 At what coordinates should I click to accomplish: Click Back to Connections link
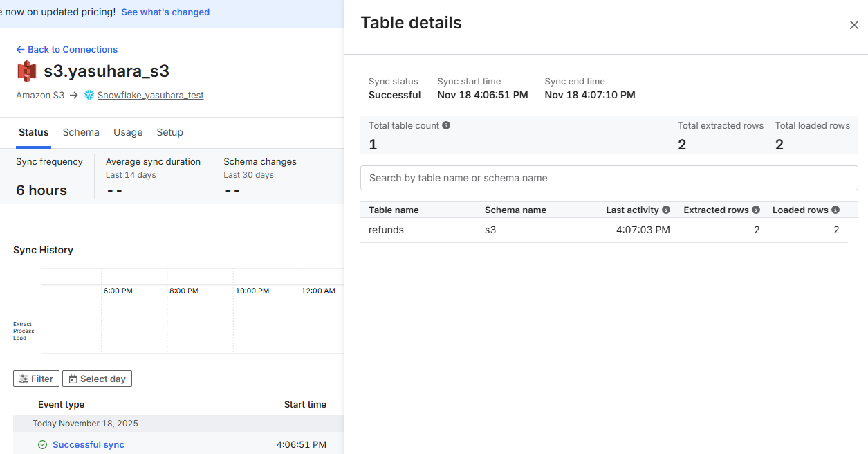pos(67,49)
